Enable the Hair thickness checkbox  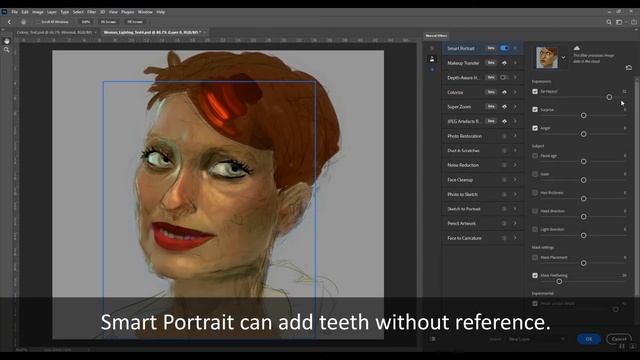pyautogui.click(x=535, y=193)
